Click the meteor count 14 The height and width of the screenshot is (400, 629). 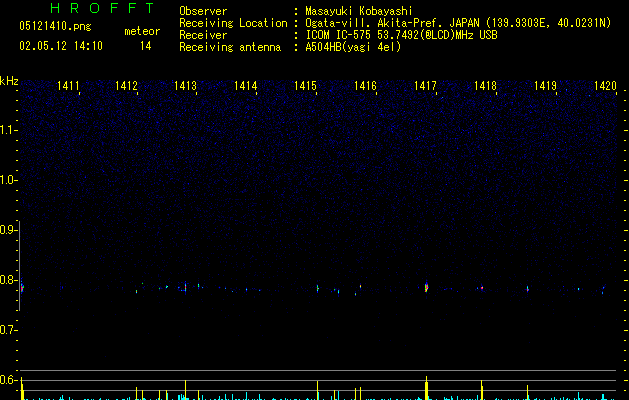coord(146,46)
